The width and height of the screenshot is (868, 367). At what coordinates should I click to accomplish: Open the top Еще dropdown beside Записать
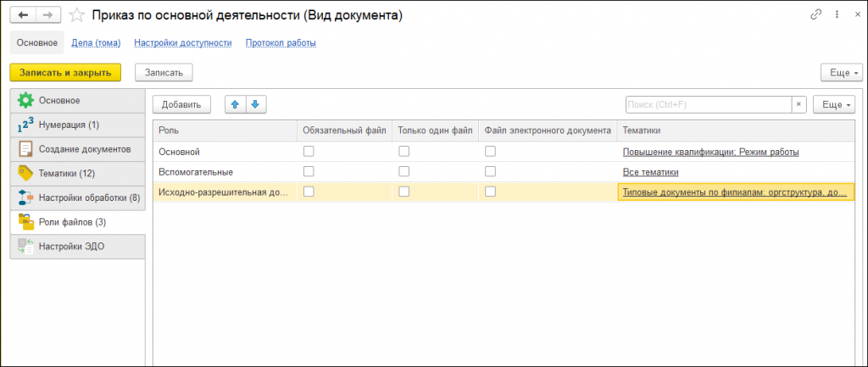pos(842,73)
